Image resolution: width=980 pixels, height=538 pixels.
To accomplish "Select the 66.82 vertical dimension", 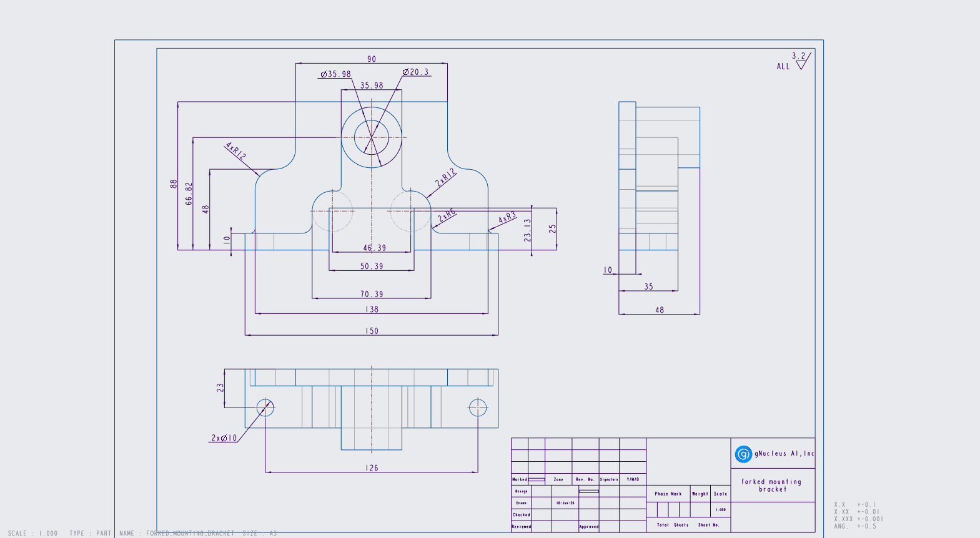I will pyautogui.click(x=189, y=193).
